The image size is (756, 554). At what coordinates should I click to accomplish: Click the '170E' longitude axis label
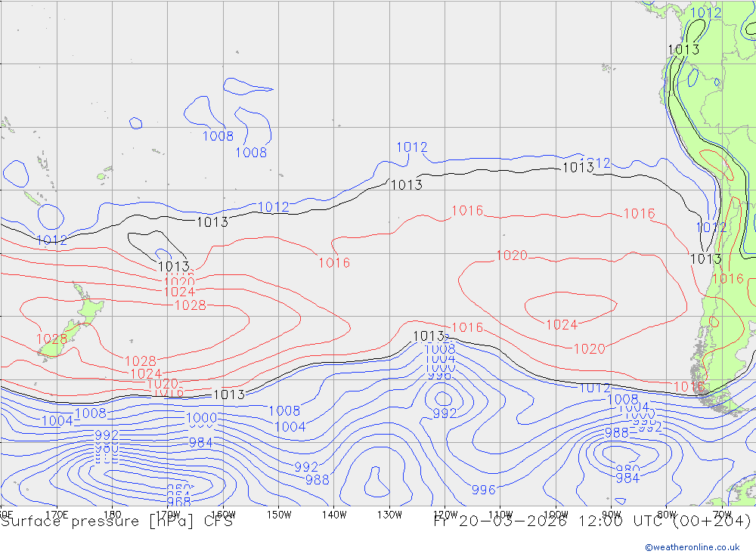[x=57, y=515]
